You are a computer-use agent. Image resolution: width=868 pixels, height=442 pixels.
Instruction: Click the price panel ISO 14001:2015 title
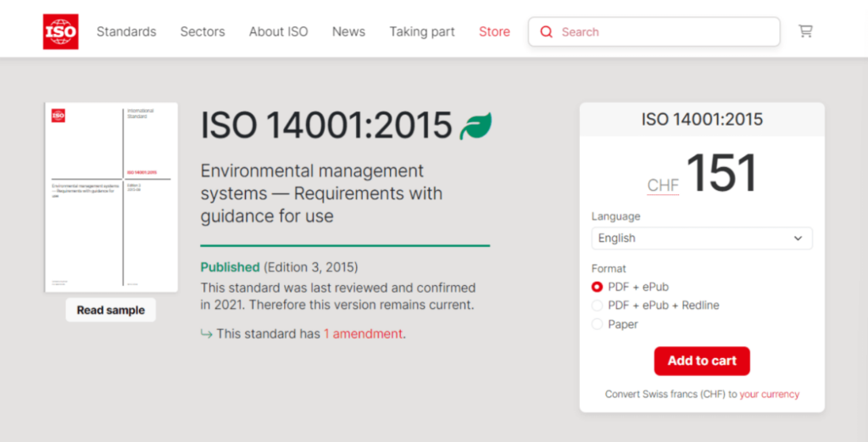702,119
